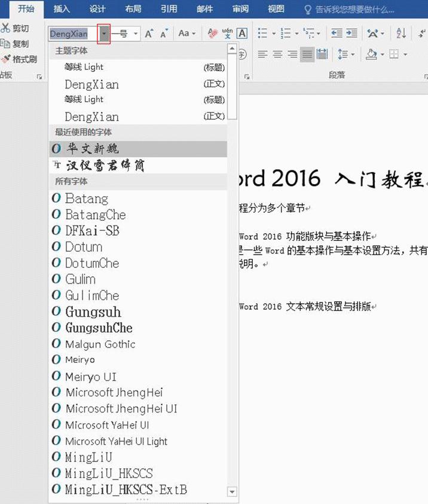Sort text with the A-Z sort icon

[x=401, y=33]
